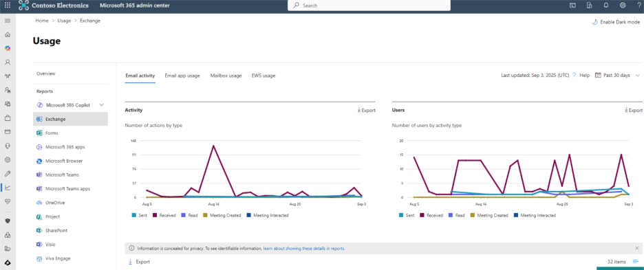Toggle Meeting Created series in Users legend
Viewport: 644px width, 270px height.
pyautogui.click(x=489, y=215)
